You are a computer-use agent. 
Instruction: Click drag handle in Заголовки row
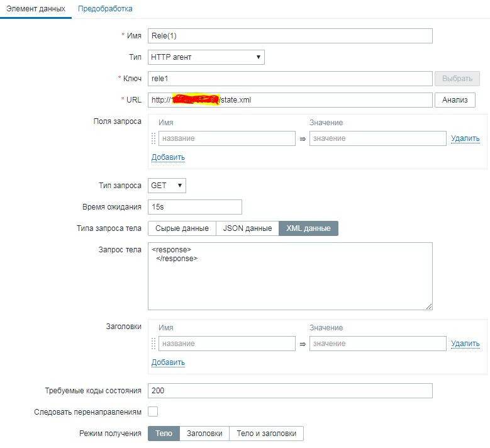click(153, 344)
